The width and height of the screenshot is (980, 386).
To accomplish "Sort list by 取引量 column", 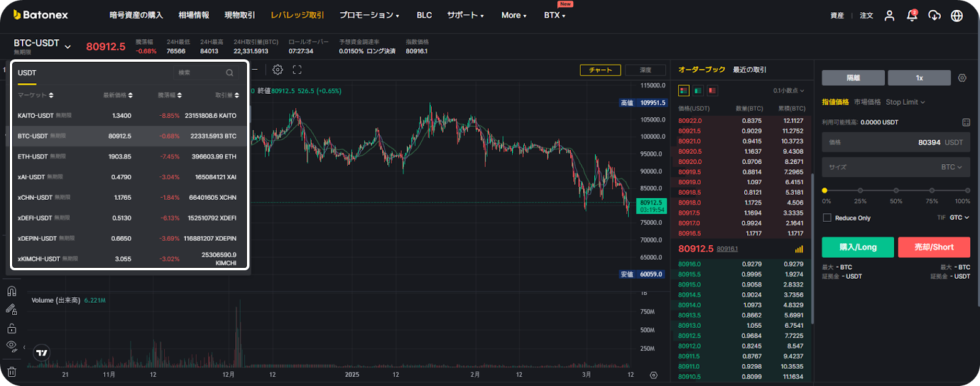I will [x=227, y=95].
